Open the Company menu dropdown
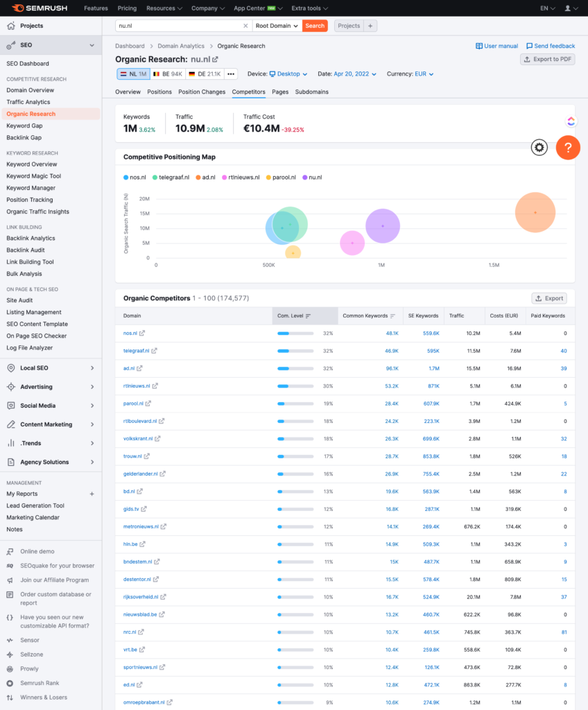This screenshot has height=710, width=588. click(207, 8)
